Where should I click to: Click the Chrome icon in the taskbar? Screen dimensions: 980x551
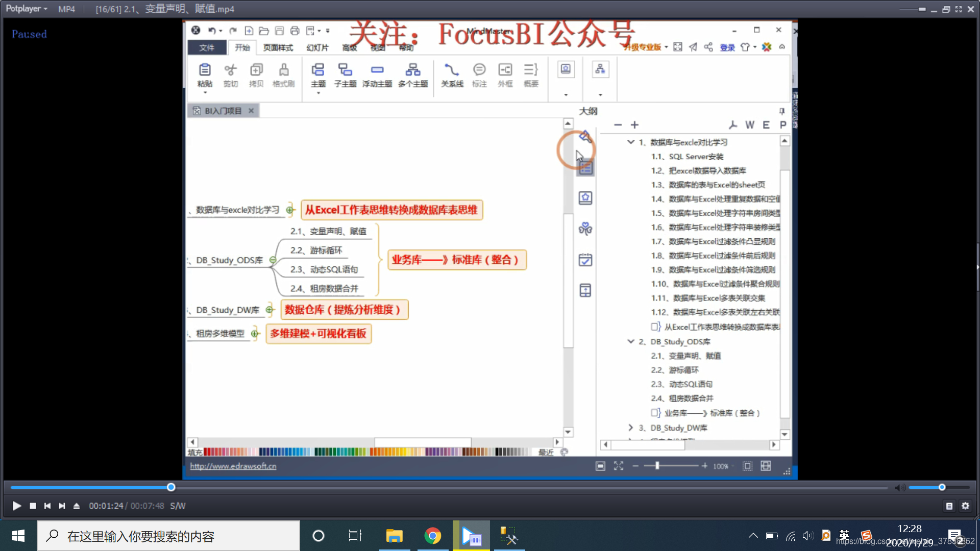(433, 536)
